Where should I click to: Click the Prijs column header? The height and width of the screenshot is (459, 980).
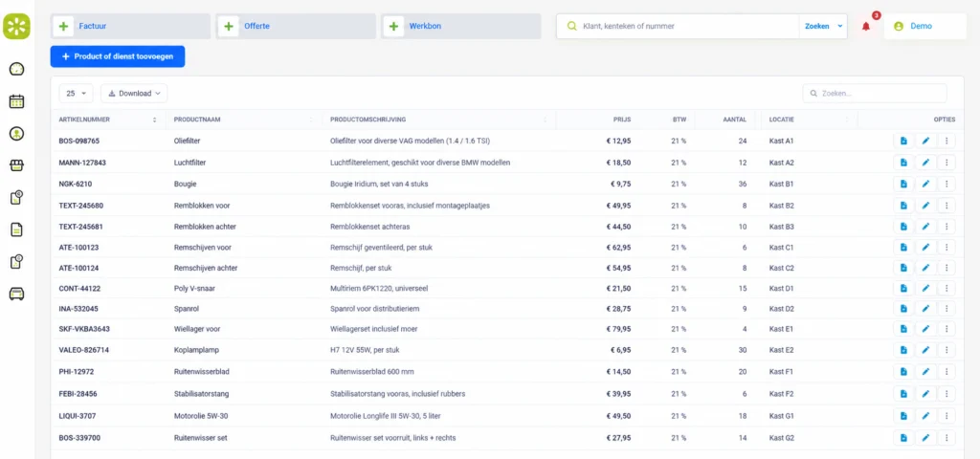pos(622,120)
